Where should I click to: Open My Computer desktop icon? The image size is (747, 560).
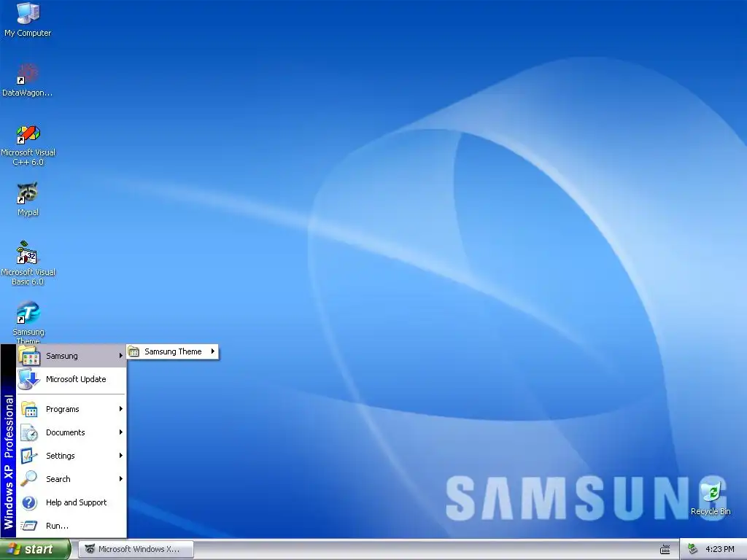pos(28,19)
